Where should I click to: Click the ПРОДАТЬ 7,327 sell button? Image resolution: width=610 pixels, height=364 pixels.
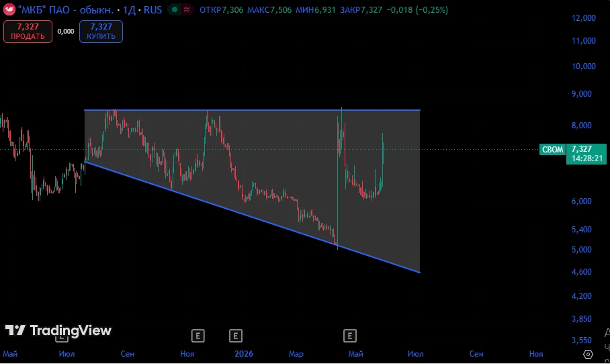[x=28, y=32]
